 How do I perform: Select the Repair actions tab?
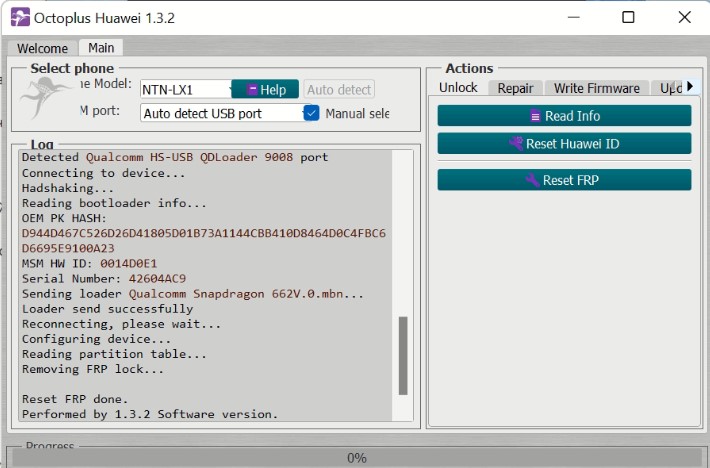click(515, 88)
